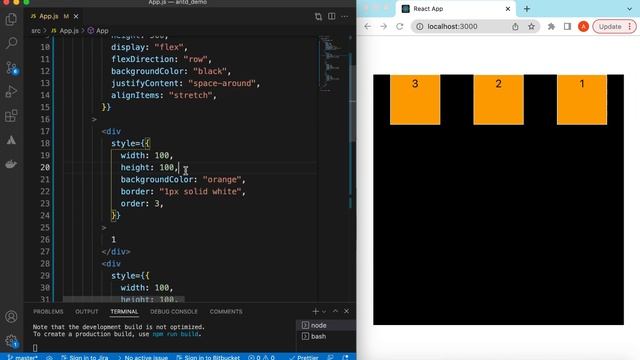Open a new browser tab
Screen dimensions: 640x360
point(527,9)
